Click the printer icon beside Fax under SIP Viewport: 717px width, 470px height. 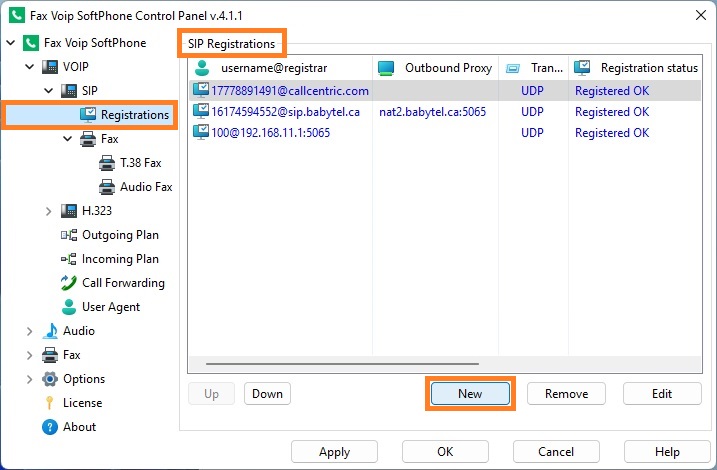tap(88, 139)
